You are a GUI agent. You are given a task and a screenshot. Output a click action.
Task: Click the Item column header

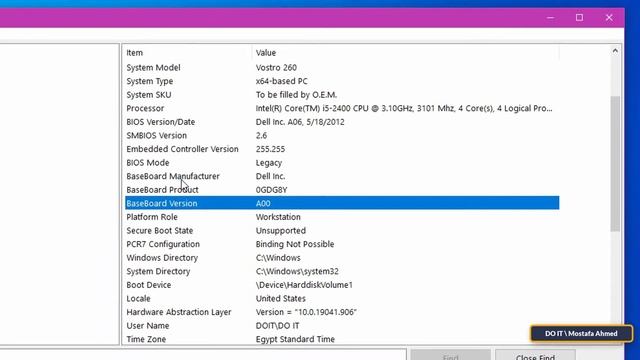[x=188, y=53]
